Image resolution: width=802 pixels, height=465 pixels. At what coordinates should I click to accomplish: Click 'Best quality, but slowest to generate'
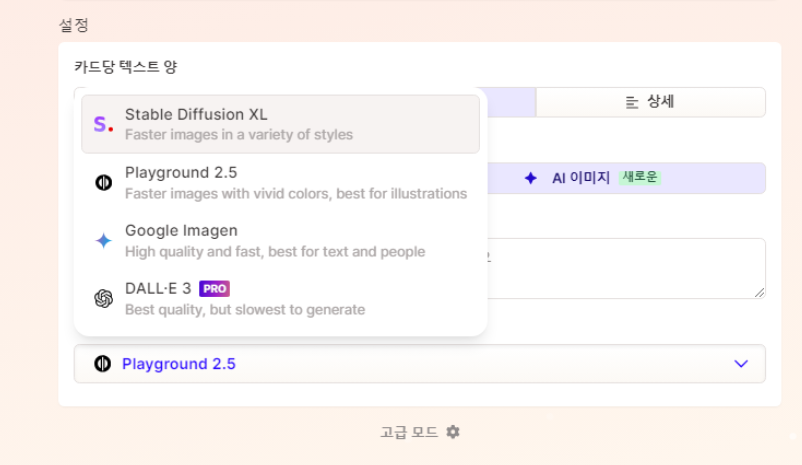point(245,309)
